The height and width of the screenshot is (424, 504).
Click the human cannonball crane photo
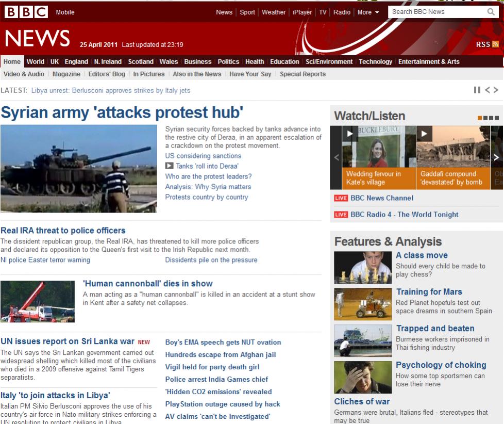pos(38,301)
